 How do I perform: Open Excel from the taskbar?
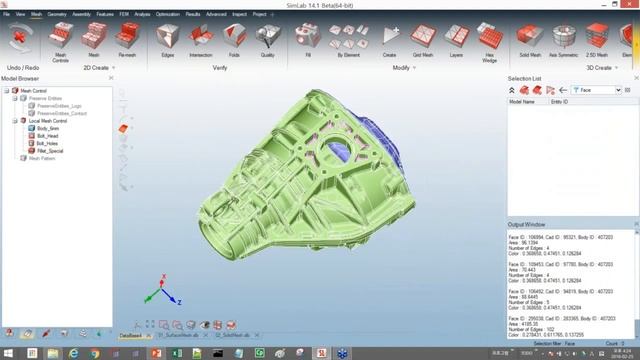(x=177, y=353)
